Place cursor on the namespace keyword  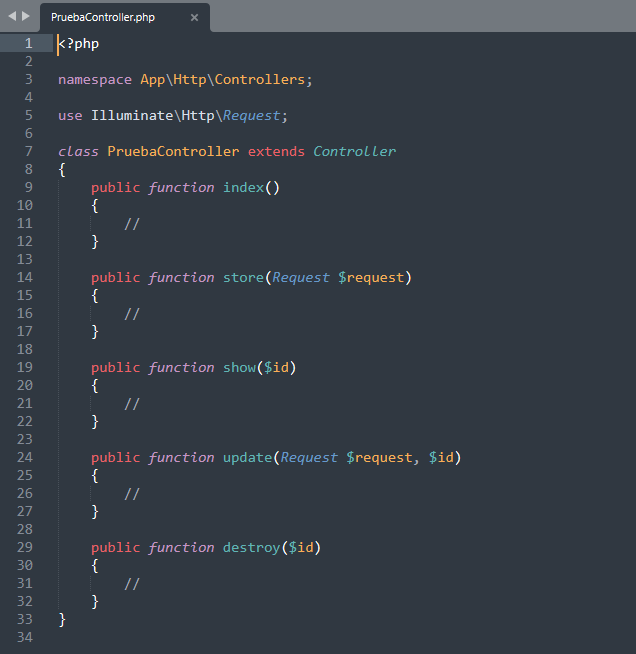click(94, 79)
